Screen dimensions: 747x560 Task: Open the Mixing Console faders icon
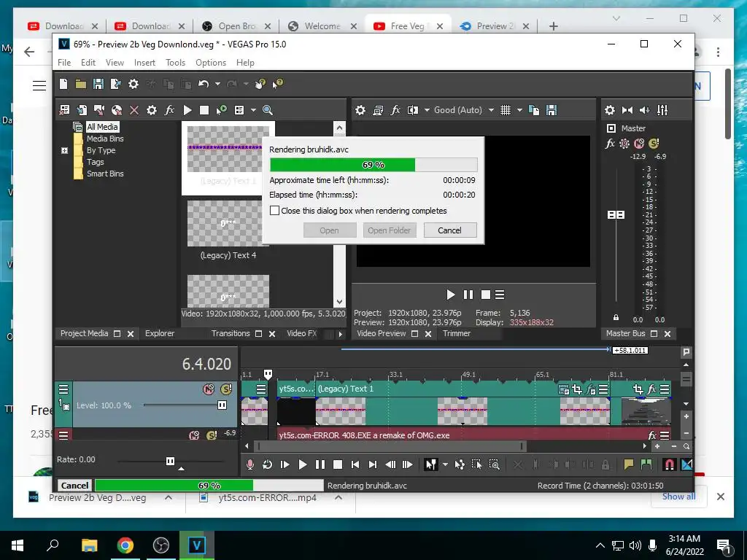[x=662, y=111]
